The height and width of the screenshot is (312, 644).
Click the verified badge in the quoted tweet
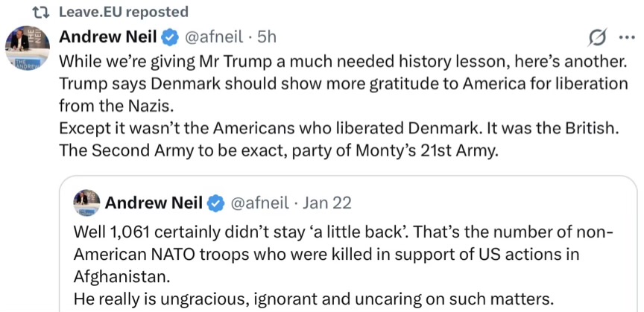216,203
